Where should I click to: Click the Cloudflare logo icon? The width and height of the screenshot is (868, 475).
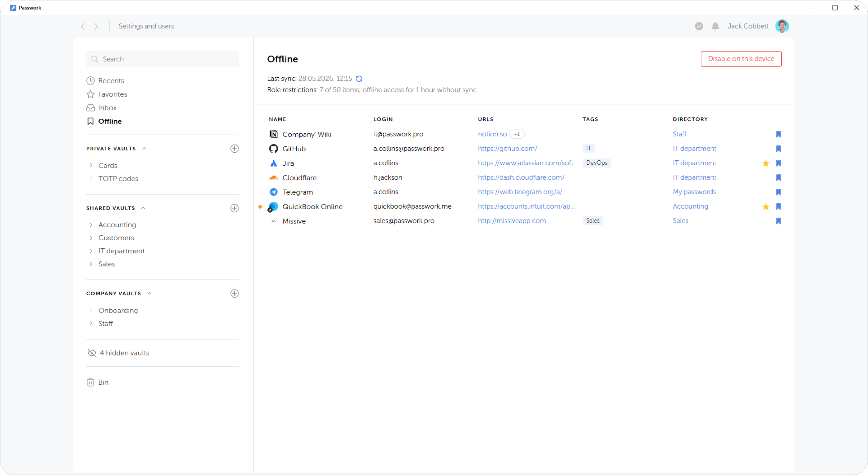tap(273, 178)
